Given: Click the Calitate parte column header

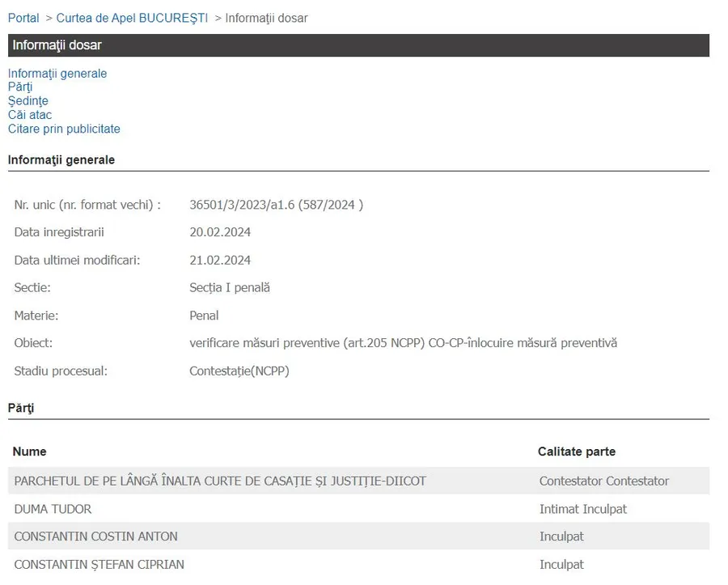Looking at the screenshot, I should [x=577, y=451].
